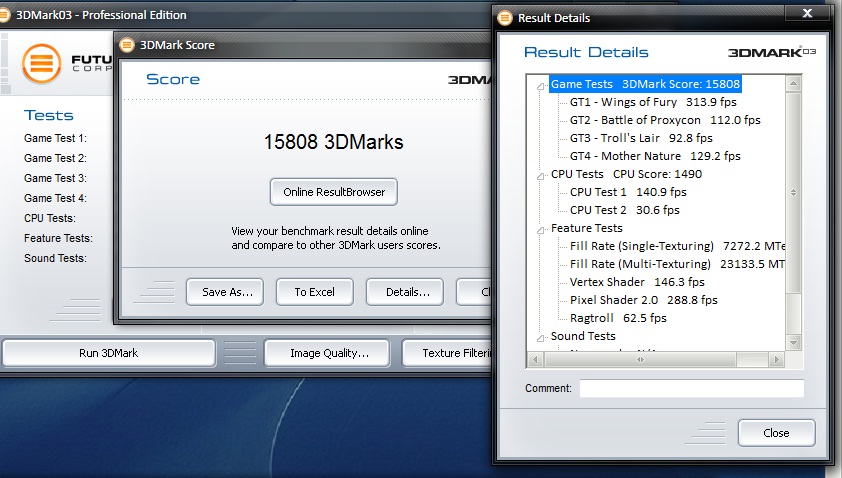Click the Comment input field

pos(692,388)
